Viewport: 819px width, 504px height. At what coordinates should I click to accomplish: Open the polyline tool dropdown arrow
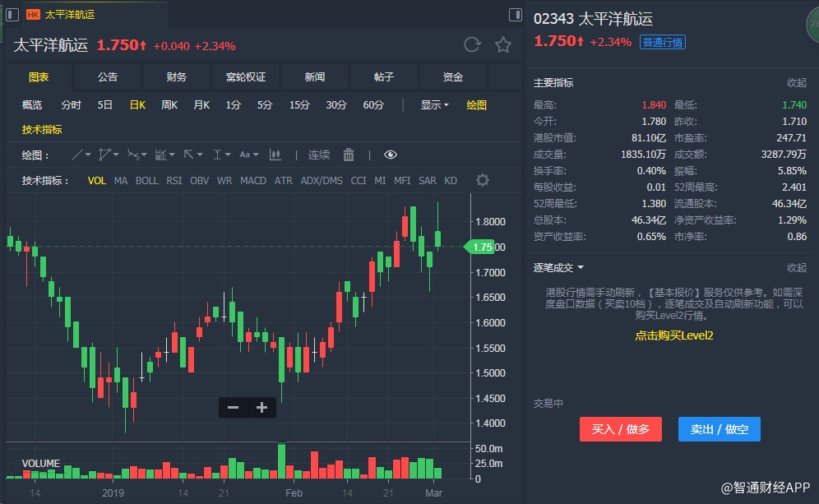click(116, 155)
